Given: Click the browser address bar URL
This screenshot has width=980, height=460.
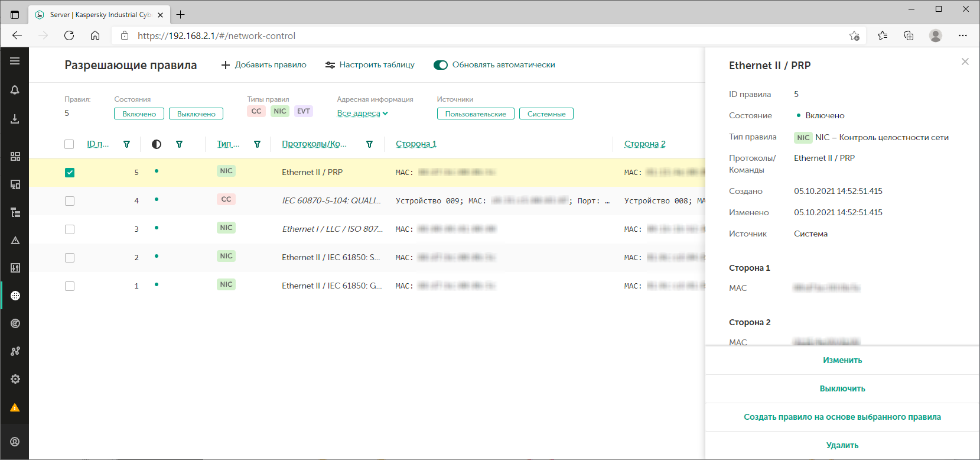Looking at the screenshot, I should (x=216, y=36).
